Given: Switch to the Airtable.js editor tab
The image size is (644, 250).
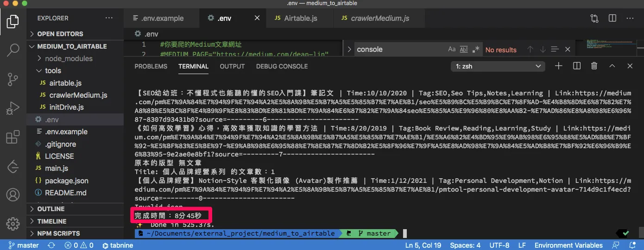Looking at the screenshot, I should tap(300, 18).
